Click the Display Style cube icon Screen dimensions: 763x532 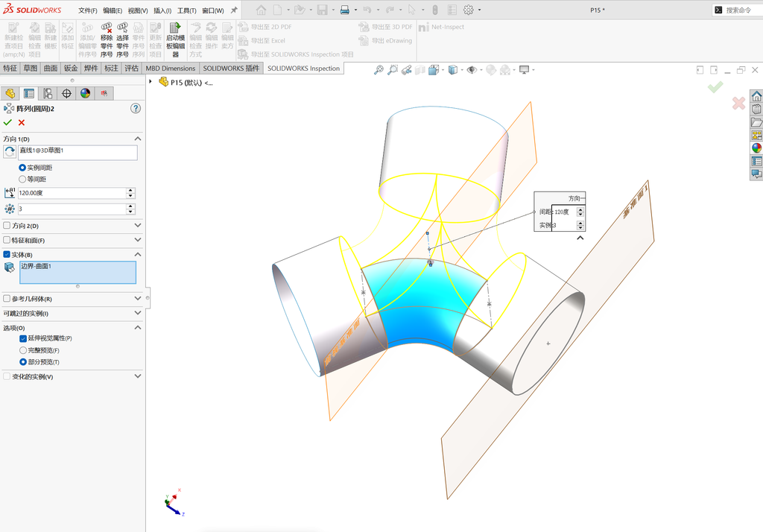[x=452, y=70]
